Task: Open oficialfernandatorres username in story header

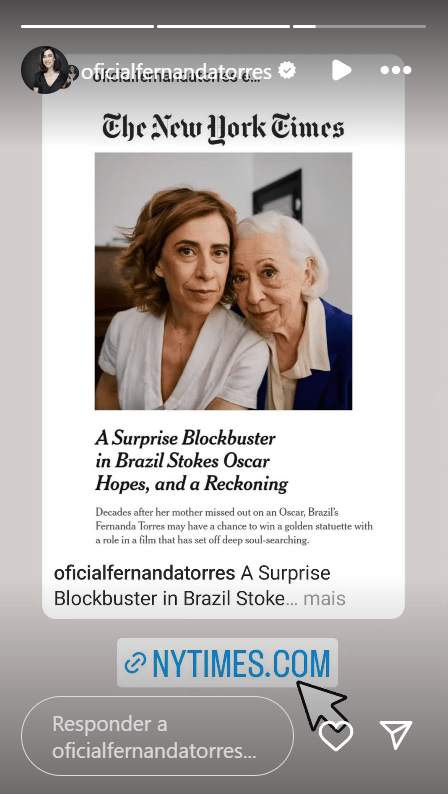Action: [x=177, y=72]
